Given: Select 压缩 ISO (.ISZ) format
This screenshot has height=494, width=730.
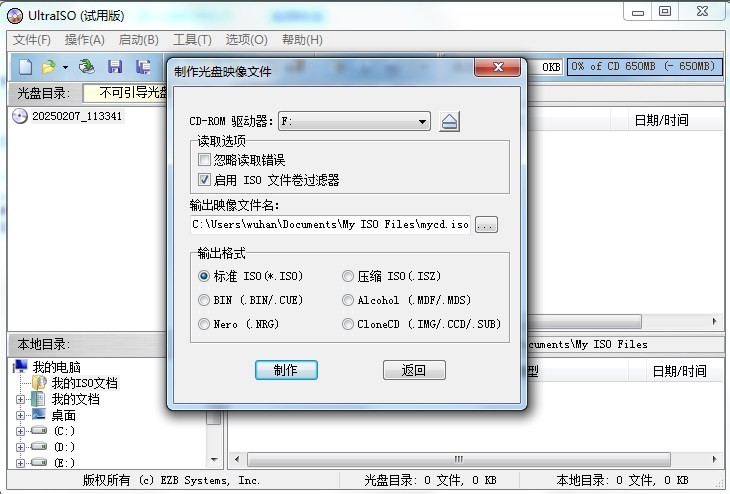Looking at the screenshot, I should [347, 276].
